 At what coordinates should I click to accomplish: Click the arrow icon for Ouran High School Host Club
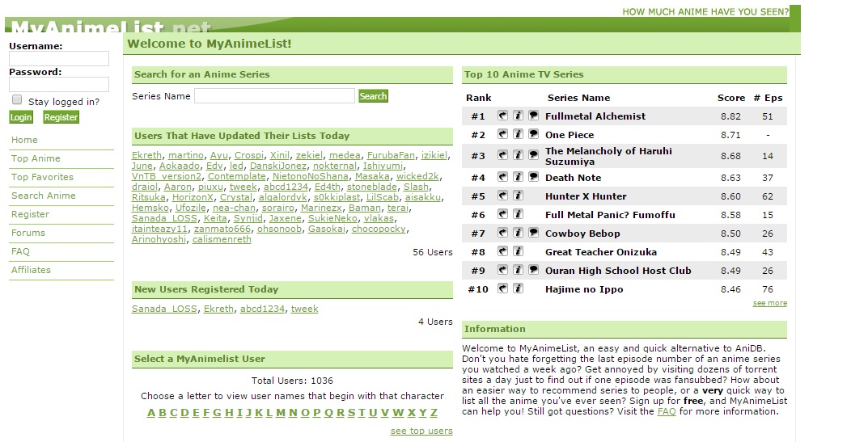(502, 270)
